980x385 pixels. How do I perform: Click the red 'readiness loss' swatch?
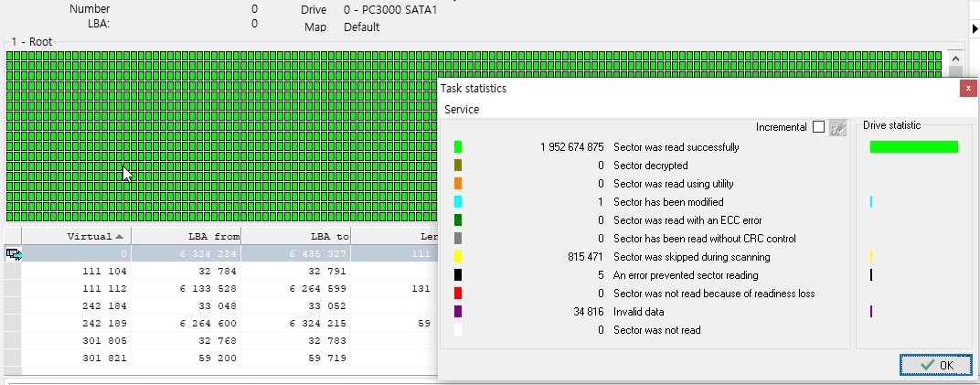(x=457, y=294)
